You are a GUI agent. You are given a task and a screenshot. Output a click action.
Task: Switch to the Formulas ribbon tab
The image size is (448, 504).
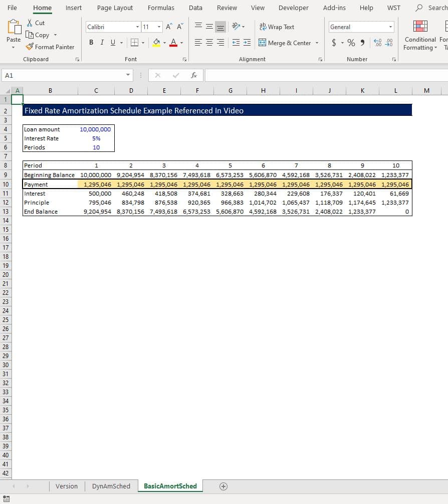(x=161, y=8)
